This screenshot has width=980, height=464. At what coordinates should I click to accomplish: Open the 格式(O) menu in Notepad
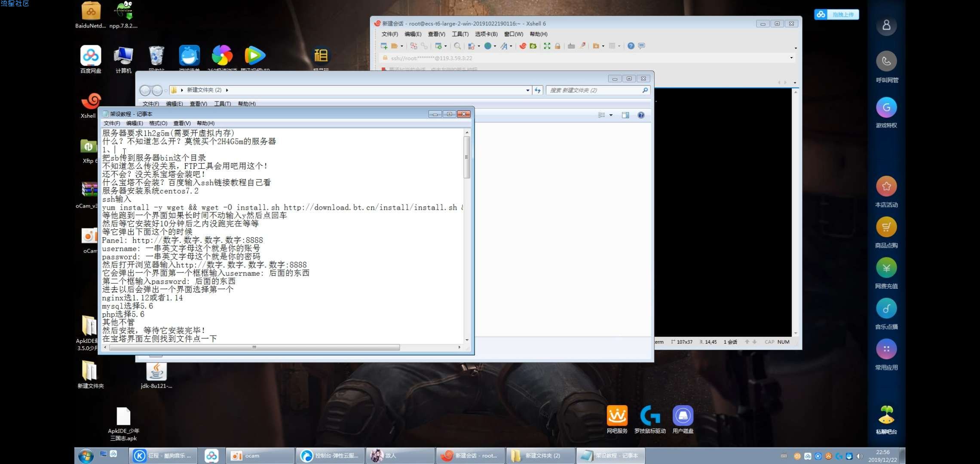coord(158,123)
